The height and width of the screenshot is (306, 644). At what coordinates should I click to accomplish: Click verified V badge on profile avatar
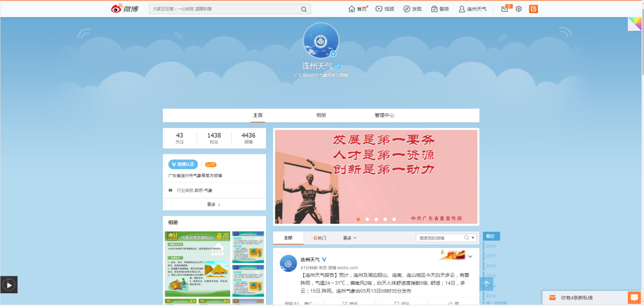(333, 54)
